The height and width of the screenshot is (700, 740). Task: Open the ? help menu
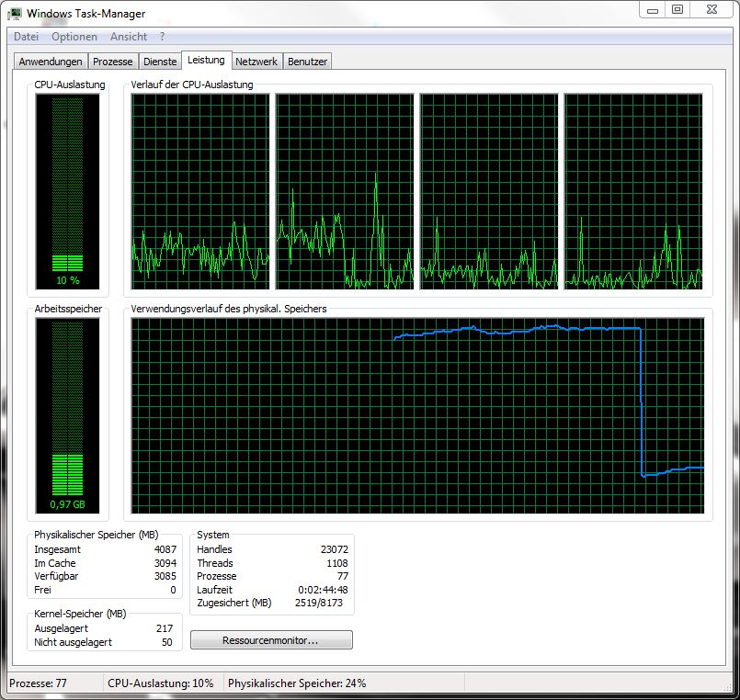pos(163,37)
